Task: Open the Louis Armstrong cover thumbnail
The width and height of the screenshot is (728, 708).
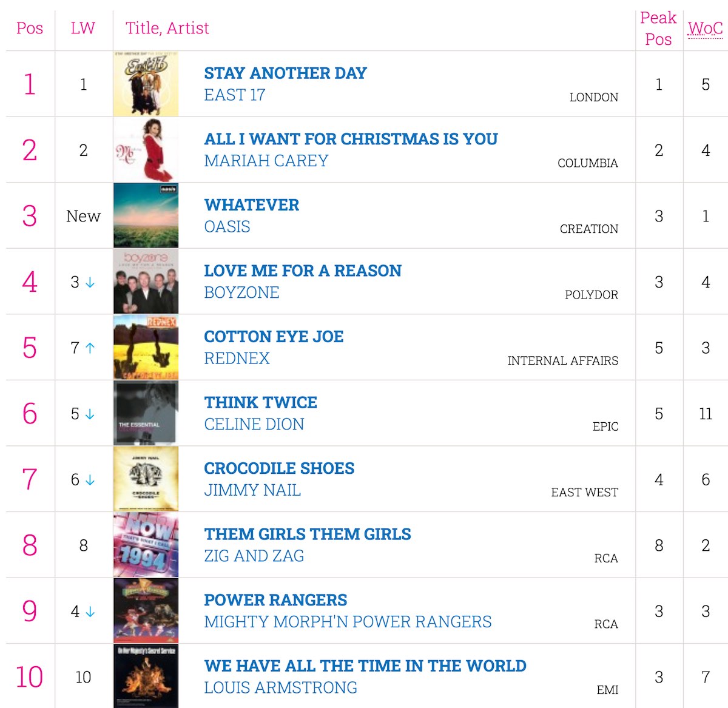Action: [x=146, y=676]
